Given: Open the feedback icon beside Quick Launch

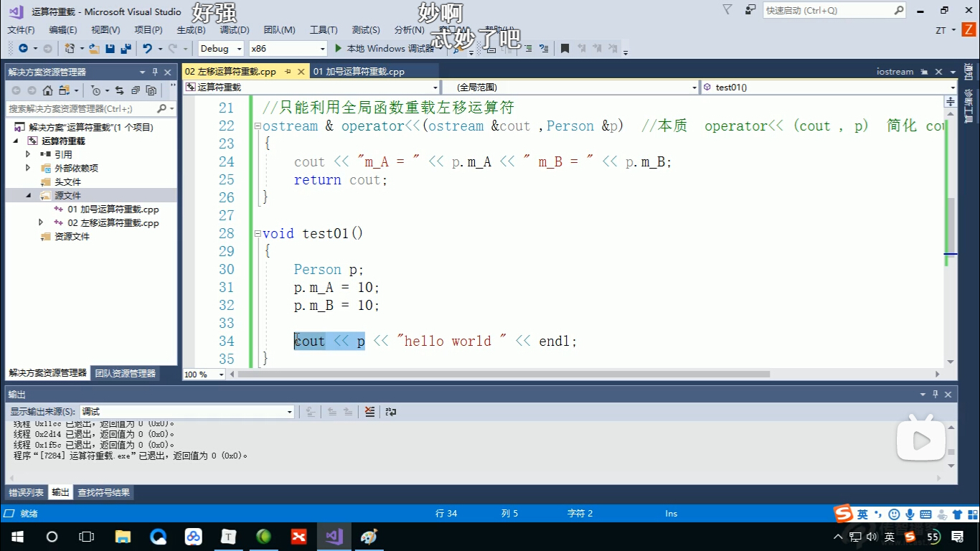Looking at the screenshot, I should [750, 10].
